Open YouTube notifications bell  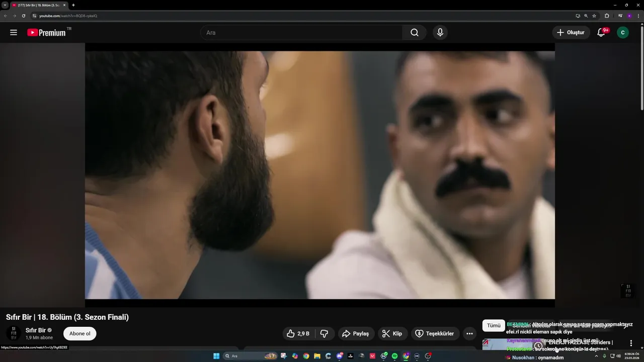(601, 33)
